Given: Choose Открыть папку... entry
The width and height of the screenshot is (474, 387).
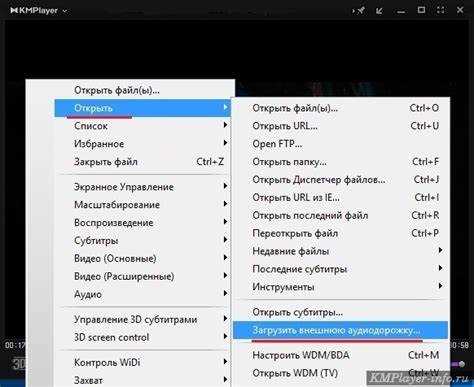Looking at the screenshot, I should tap(340, 162).
